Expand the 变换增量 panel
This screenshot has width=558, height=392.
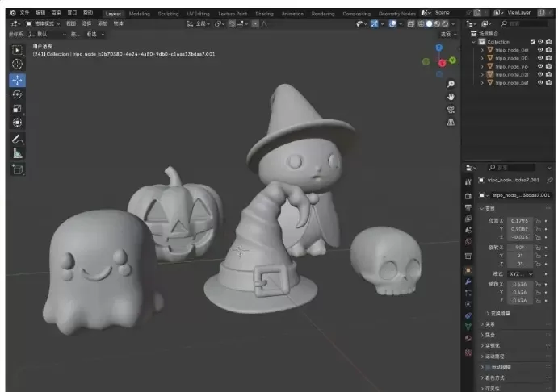[500, 312]
